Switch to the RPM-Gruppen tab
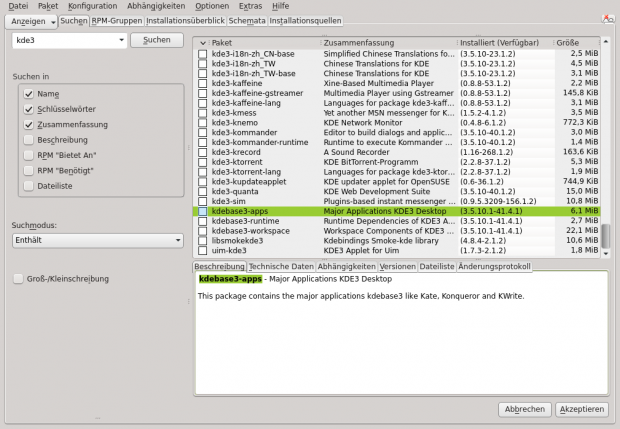Viewport: 620px width, 429px height. click(x=117, y=21)
